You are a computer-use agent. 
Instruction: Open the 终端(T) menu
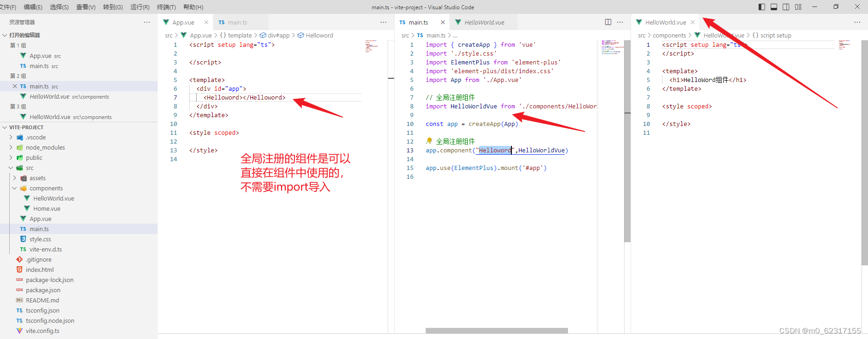[x=166, y=7]
